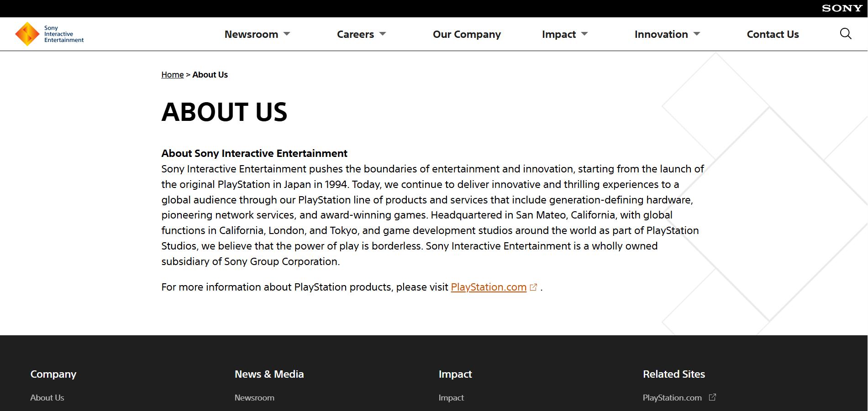The width and height of the screenshot is (868, 411).
Task: Open Our Company in navigation bar
Action: (x=467, y=34)
